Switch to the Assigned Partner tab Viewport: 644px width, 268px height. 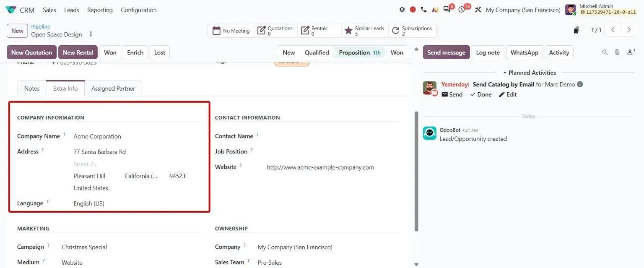point(113,88)
